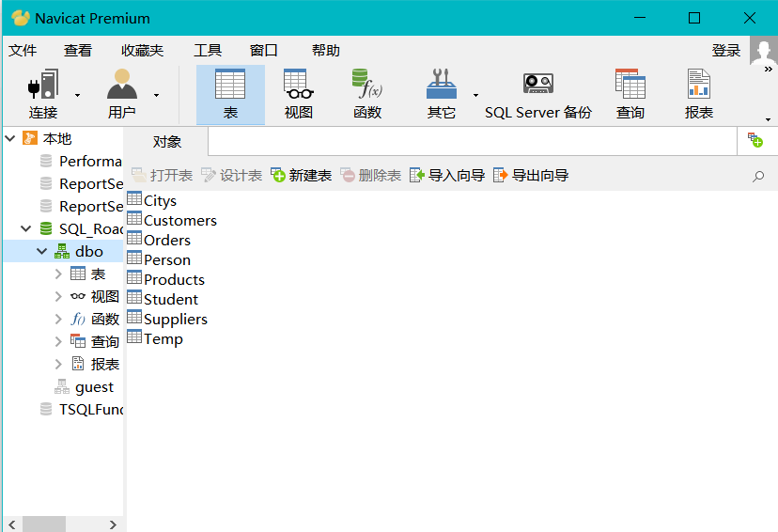This screenshot has height=532, width=778.
Task: Select the Function (函数) toolbar icon
Action: click(x=367, y=94)
